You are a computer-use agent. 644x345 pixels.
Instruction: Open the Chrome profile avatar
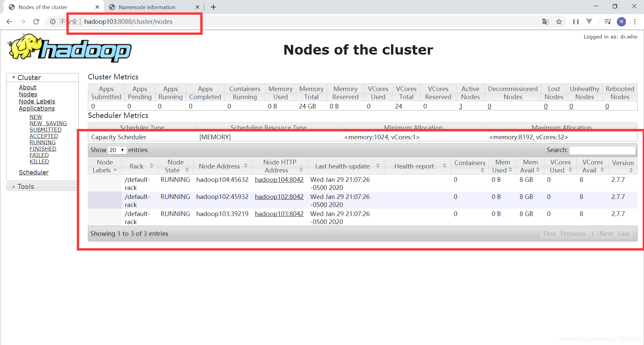pyautogui.click(x=622, y=22)
